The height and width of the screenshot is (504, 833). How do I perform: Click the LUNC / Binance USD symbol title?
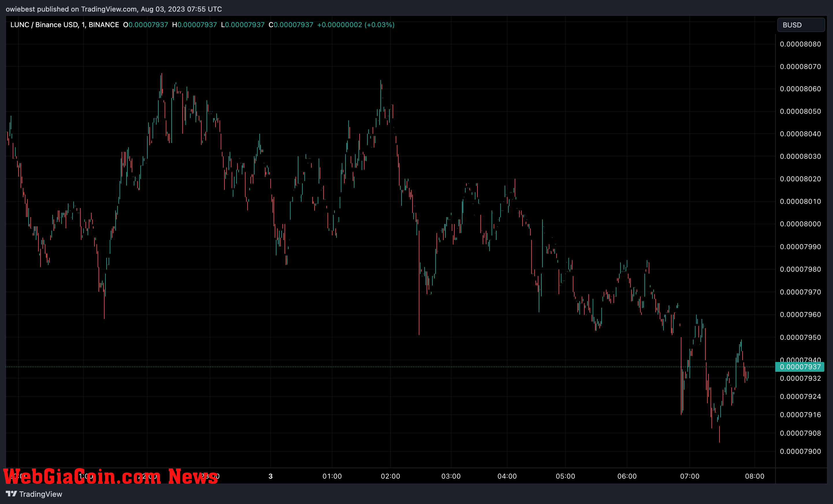[x=65, y=25]
